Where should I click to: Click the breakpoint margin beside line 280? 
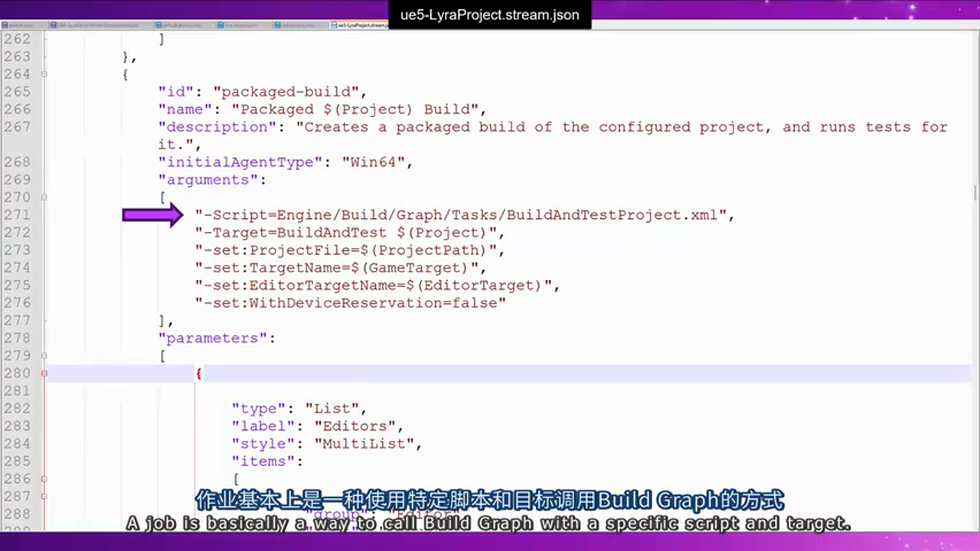tap(44, 373)
